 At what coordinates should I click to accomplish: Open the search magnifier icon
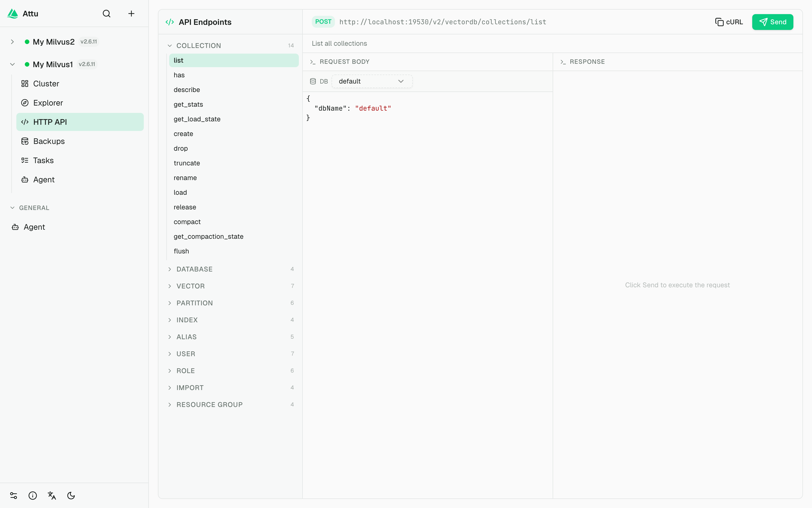[x=106, y=14]
